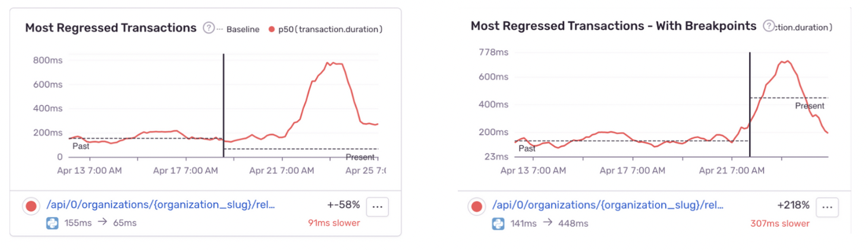868x250 pixels.
Task: Click the help icon beside Breakpoints chart title
Action: [769, 26]
